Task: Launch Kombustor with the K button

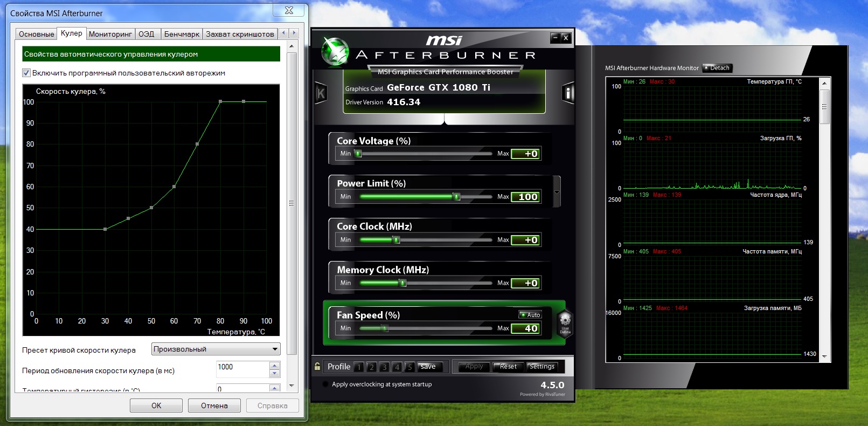Action: point(321,93)
